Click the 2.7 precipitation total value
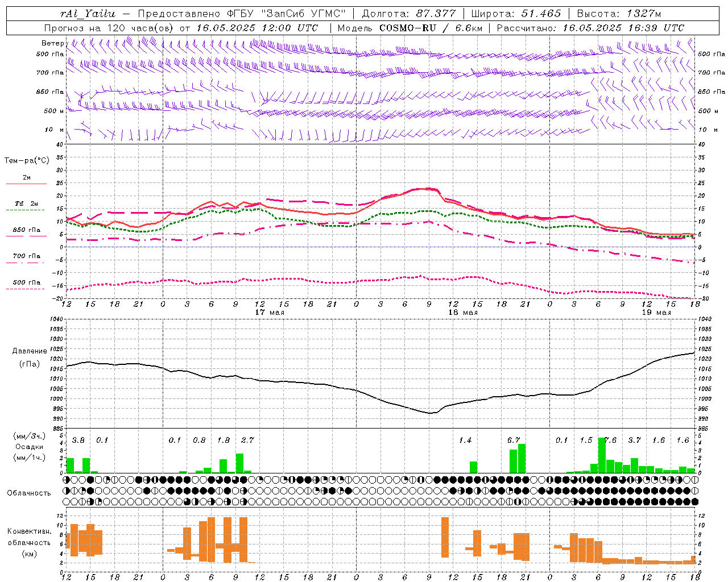 (247, 440)
